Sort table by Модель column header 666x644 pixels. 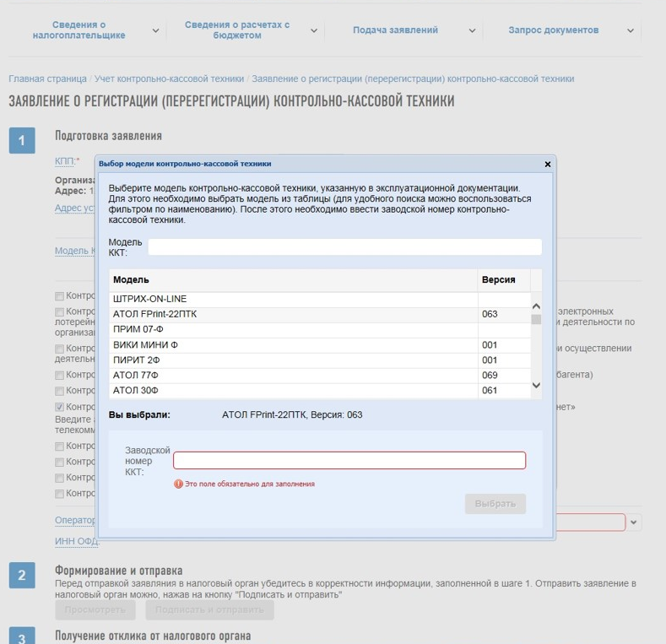coord(293,280)
